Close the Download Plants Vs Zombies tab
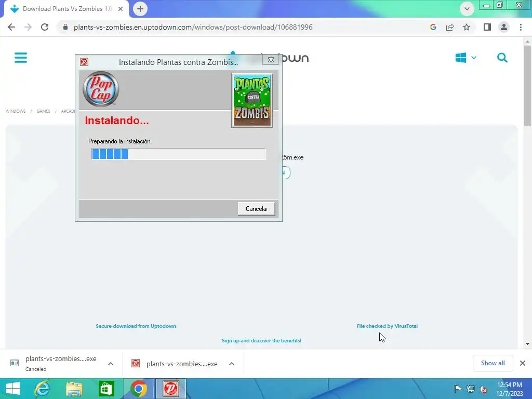This screenshot has width=532, height=399. (x=121, y=9)
